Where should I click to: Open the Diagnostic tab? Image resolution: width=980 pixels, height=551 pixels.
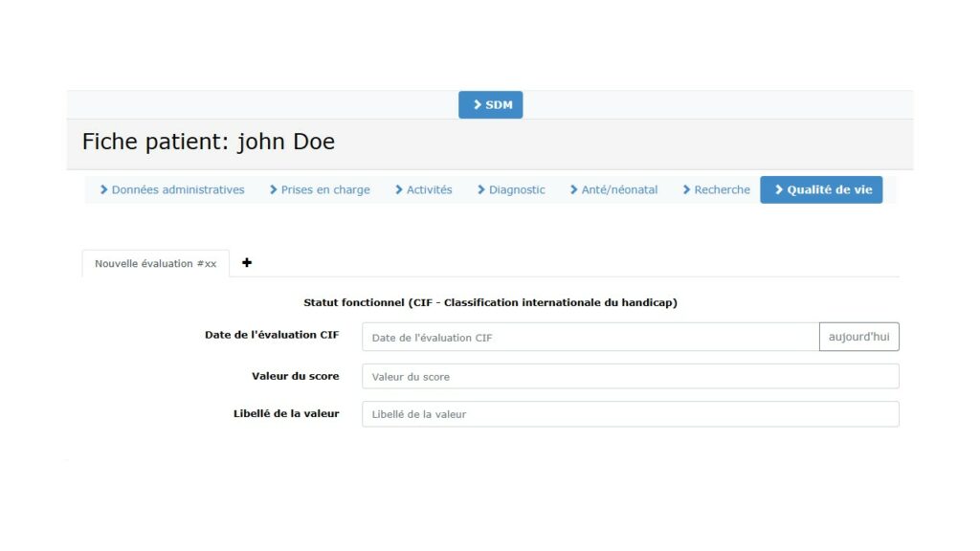click(x=511, y=189)
